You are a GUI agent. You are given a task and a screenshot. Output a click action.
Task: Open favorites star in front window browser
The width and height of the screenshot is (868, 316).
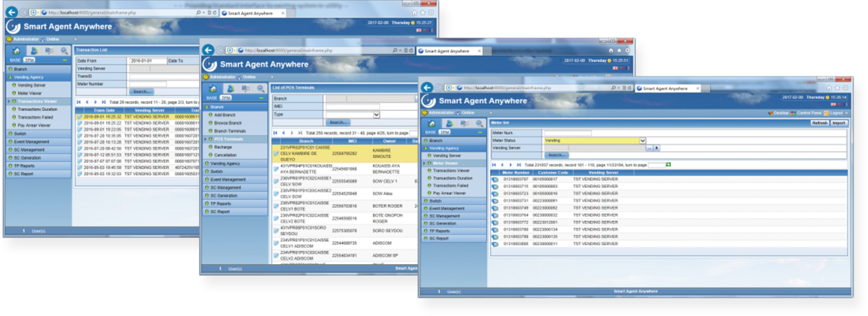coord(837,88)
